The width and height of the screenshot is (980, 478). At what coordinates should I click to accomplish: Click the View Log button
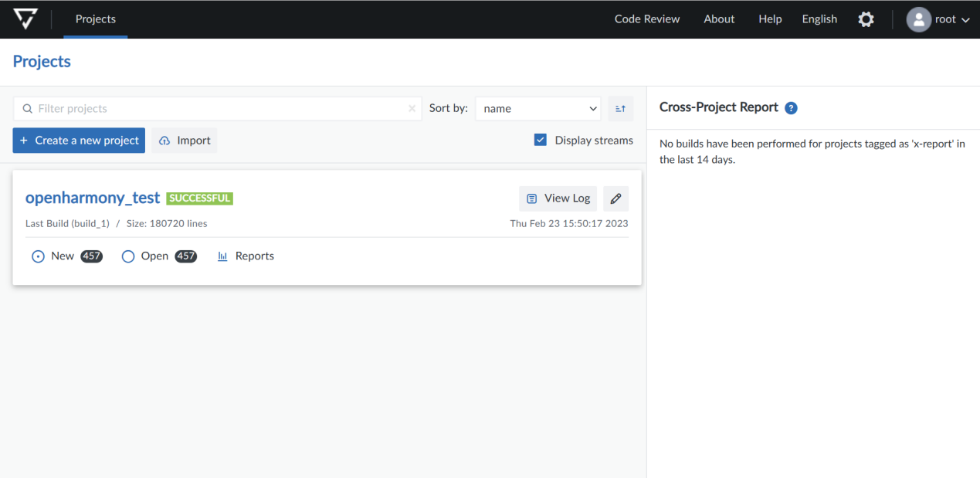point(558,198)
